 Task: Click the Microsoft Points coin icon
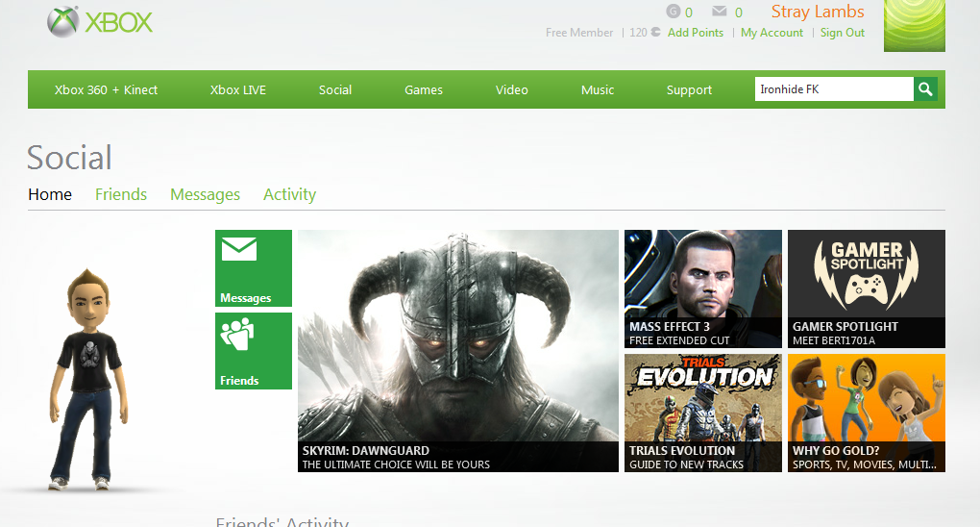[655, 32]
